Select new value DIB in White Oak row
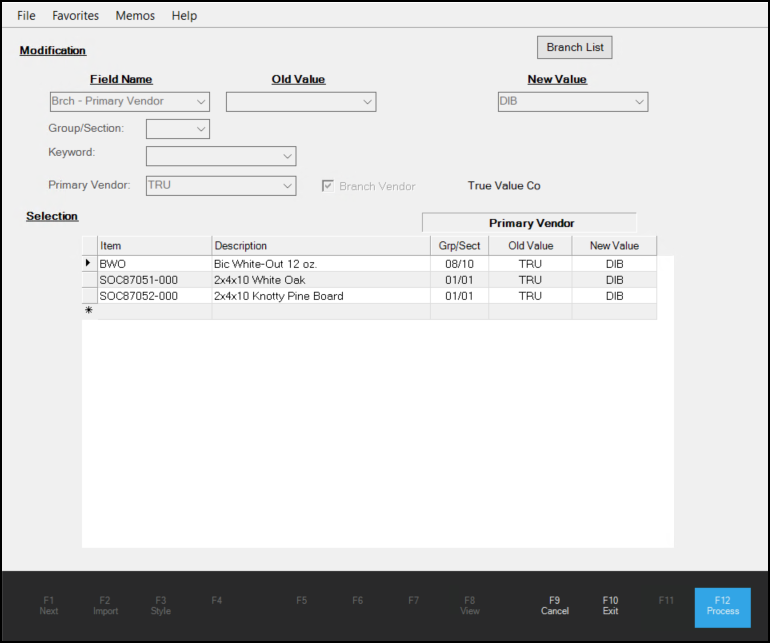770x643 pixels. pos(614,280)
